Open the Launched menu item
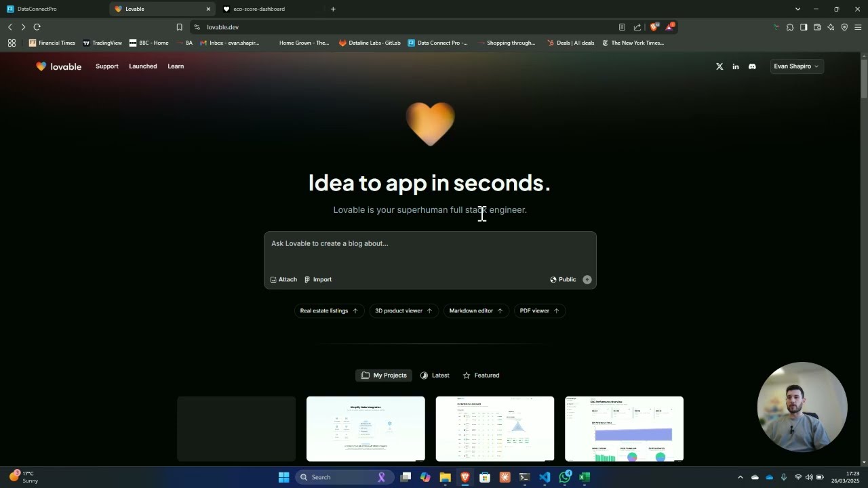The width and height of the screenshot is (868, 488). click(x=143, y=66)
